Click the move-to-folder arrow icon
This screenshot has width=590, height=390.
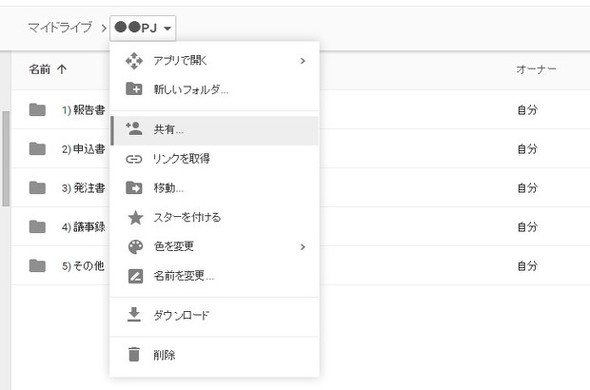point(134,187)
